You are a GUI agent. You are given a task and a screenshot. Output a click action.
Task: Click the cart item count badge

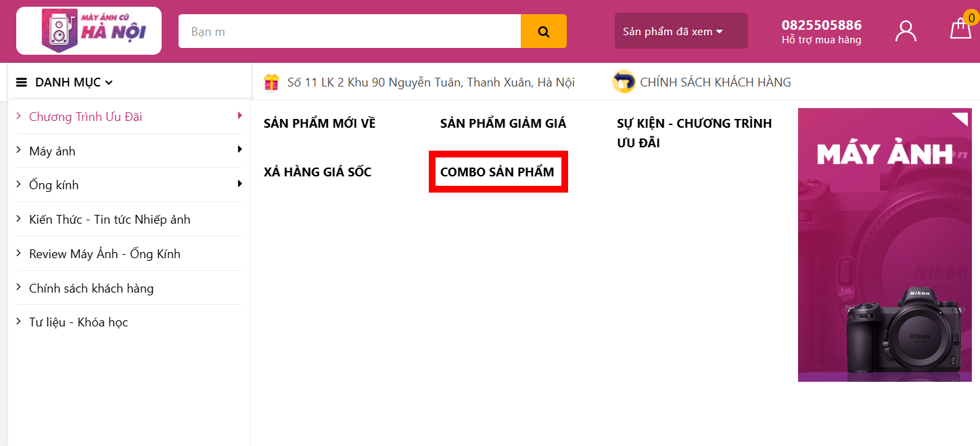(972, 18)
